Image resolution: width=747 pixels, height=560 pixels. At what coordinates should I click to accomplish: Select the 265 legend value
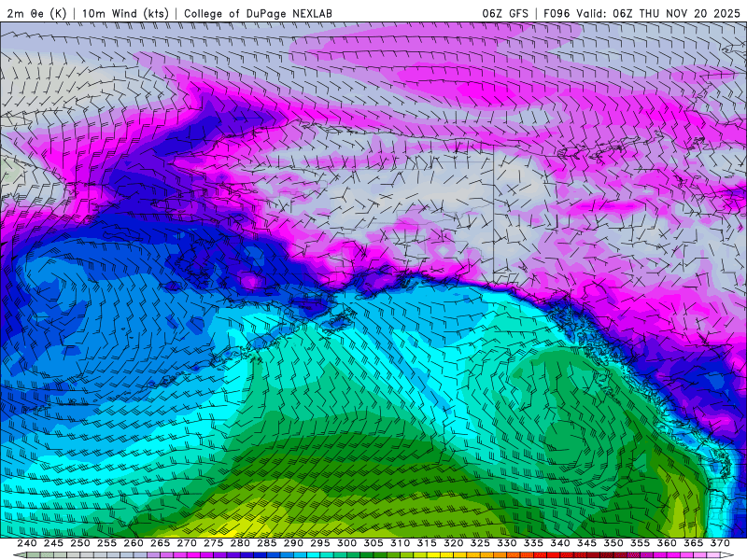pos(160,543)
